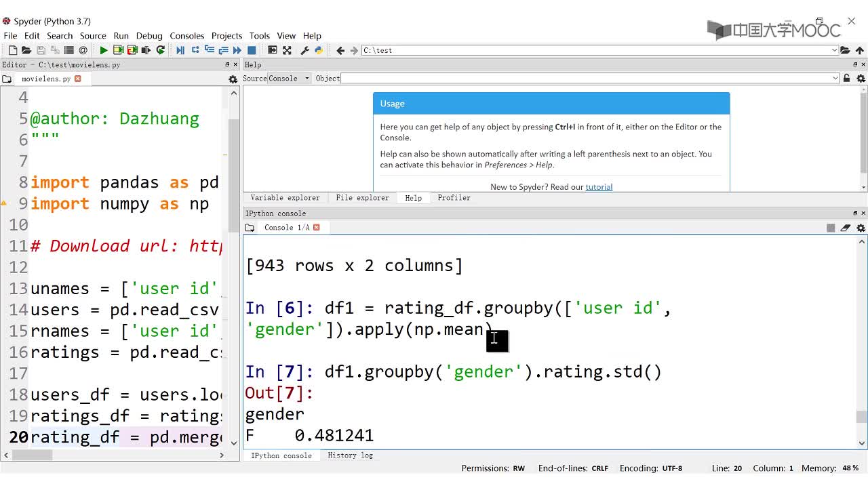Toggle fullscreen mode icon
The width and height of the screenshot is (868, 488).
coord(287,50)
